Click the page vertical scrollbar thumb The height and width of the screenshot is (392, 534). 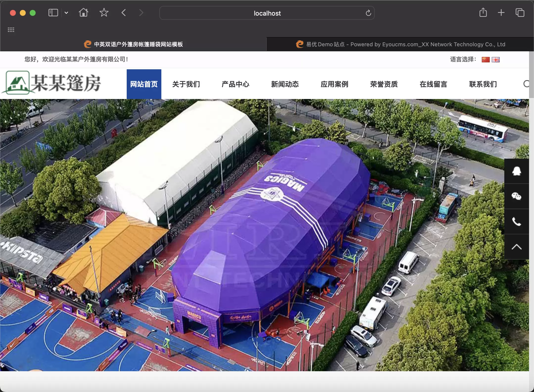pyautogui.click(x=531, y=74)
